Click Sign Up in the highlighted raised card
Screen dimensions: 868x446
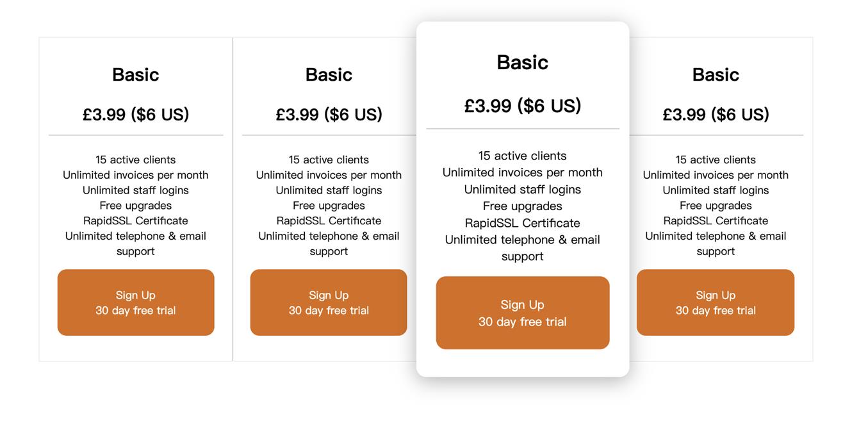(523, 313)
